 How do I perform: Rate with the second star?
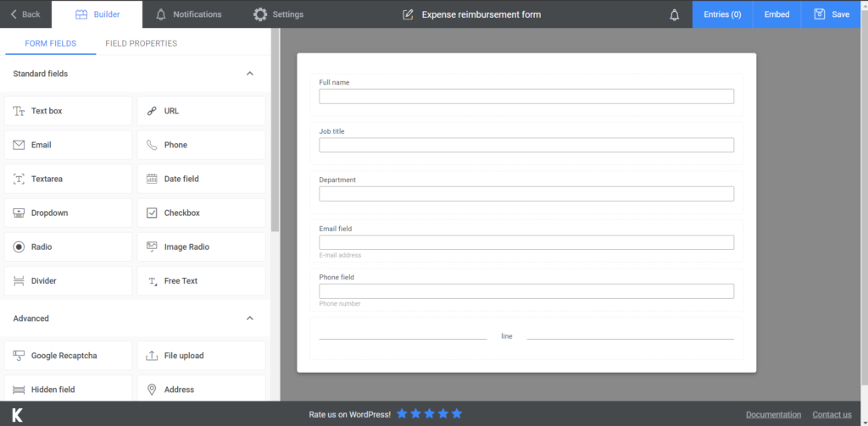point(415,414)
